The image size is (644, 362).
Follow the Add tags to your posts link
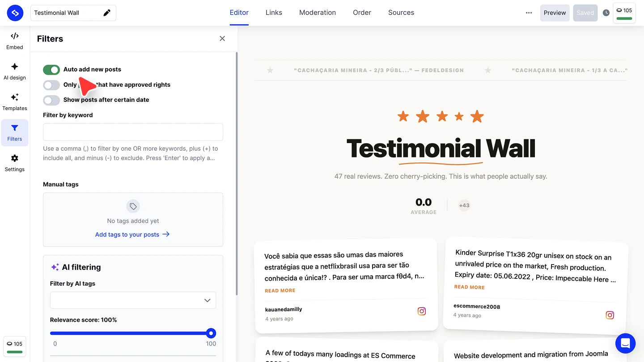(132, 234)
